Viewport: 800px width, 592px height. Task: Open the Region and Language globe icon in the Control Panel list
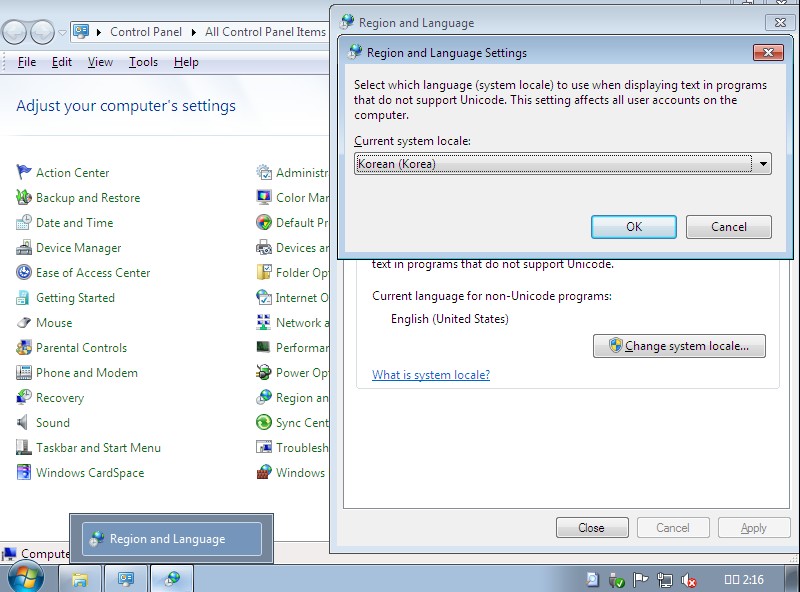(264, 398)
